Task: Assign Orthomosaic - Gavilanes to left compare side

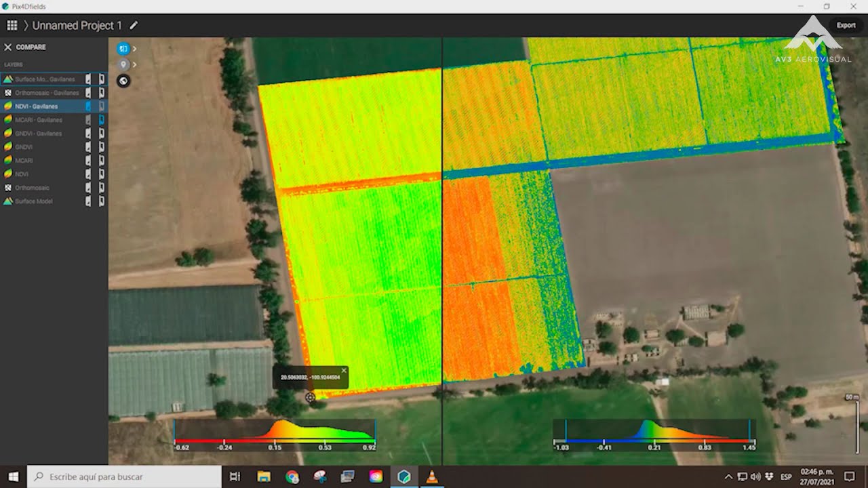Action: pos(88,93)
